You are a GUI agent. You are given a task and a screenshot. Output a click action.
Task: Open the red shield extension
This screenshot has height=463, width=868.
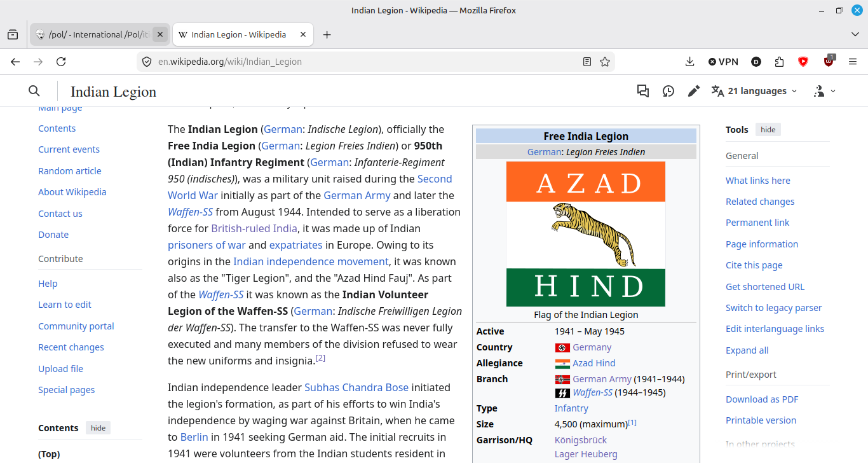803,62
